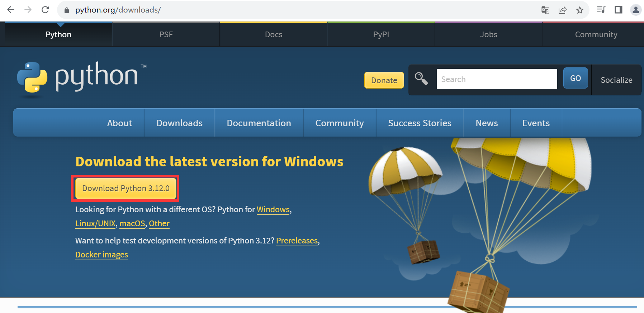This screenshot has width=644, height=313.
Task: Open the Downloads navigation menu
Action: point(179,123)
